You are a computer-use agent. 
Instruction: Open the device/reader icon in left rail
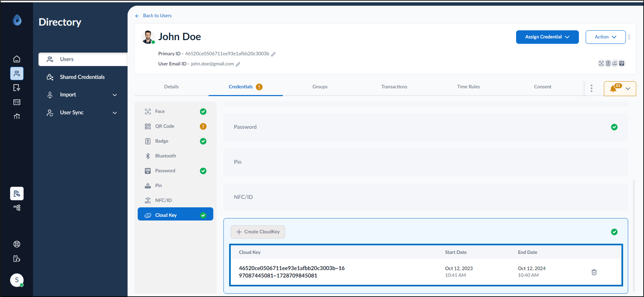tap(17, 88)
